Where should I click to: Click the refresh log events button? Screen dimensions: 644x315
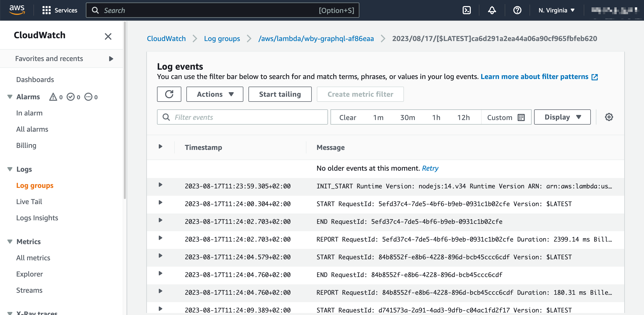[x=169, y=94]
